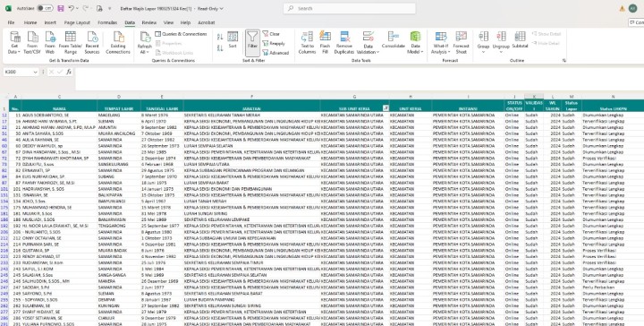Viewport: 644px width, 326px height.
Task: Open Data Validation dropdown
Action: (x=368, y=43)
